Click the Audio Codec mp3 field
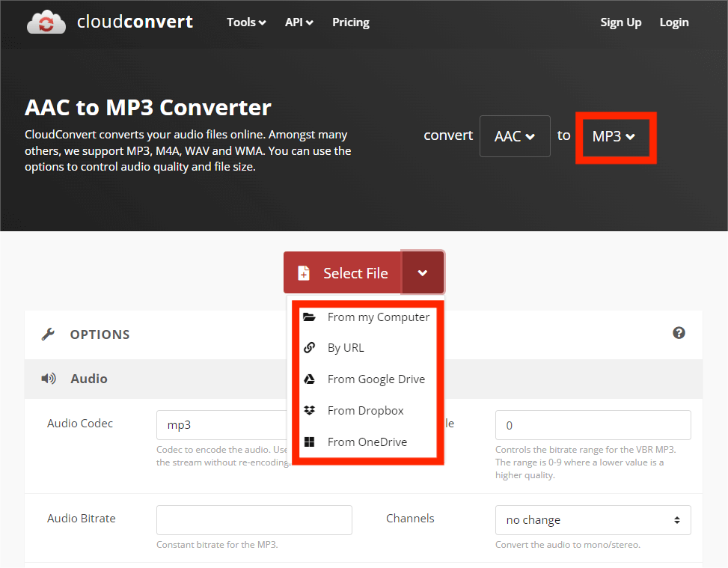 (x=222, y=425)
